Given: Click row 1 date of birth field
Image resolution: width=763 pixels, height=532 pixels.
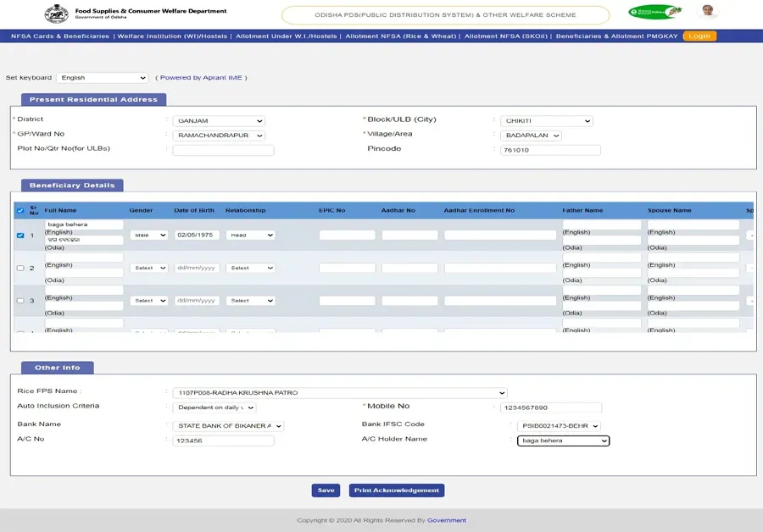Looking at the screenshot, I should coord(197,235).
